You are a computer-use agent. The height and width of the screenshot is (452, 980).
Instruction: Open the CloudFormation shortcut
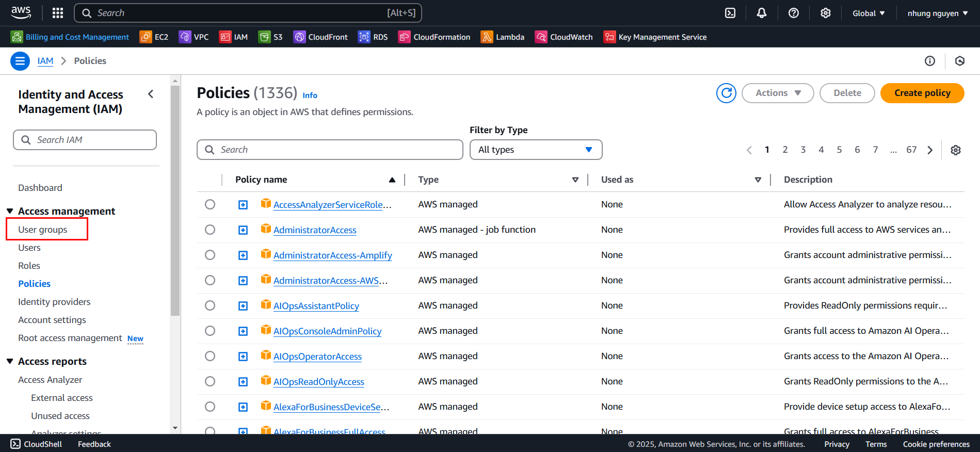[434, 37]
